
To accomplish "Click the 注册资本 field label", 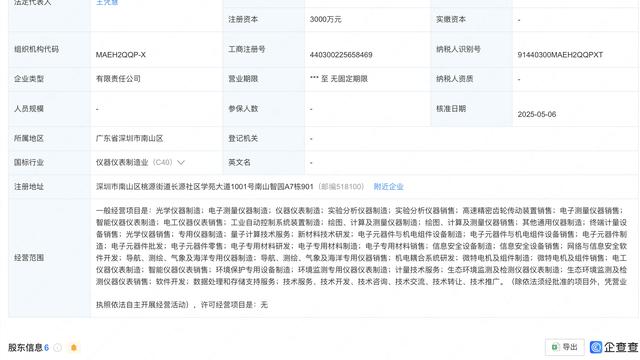I will point(243,19).
